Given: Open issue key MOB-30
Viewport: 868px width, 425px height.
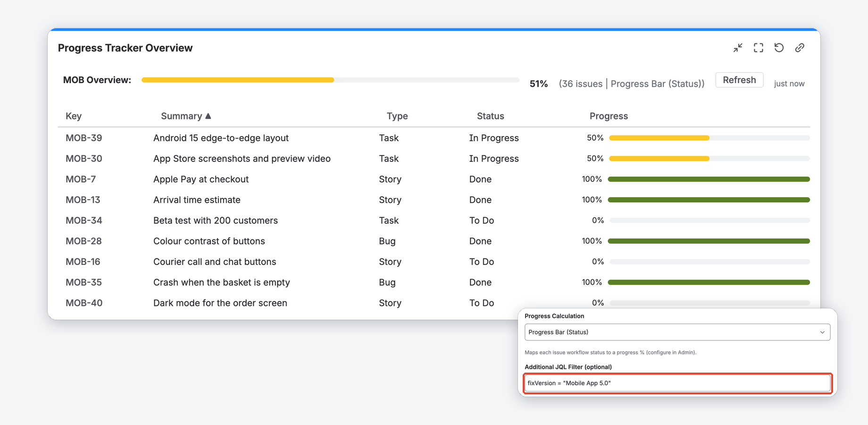Looking at the screenshot, I should [x=84, y=159].
